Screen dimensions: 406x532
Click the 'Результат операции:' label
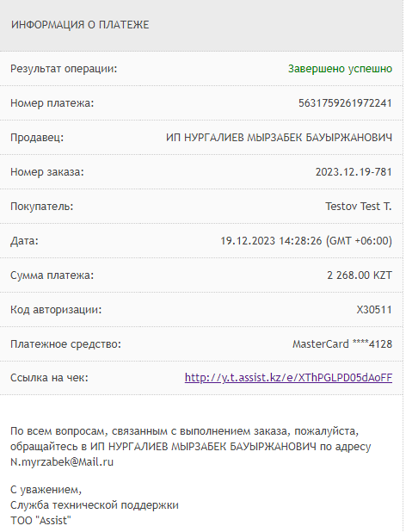64,69
